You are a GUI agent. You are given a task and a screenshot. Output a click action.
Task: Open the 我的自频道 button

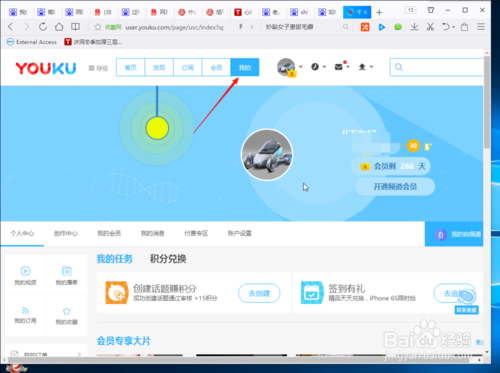(x=454, y=234)
